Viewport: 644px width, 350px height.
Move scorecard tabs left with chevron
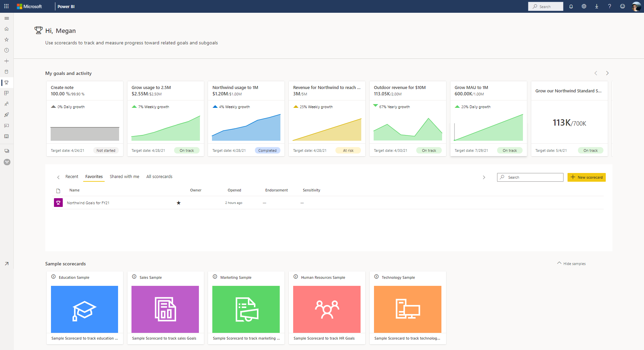(x=58, y=177)
